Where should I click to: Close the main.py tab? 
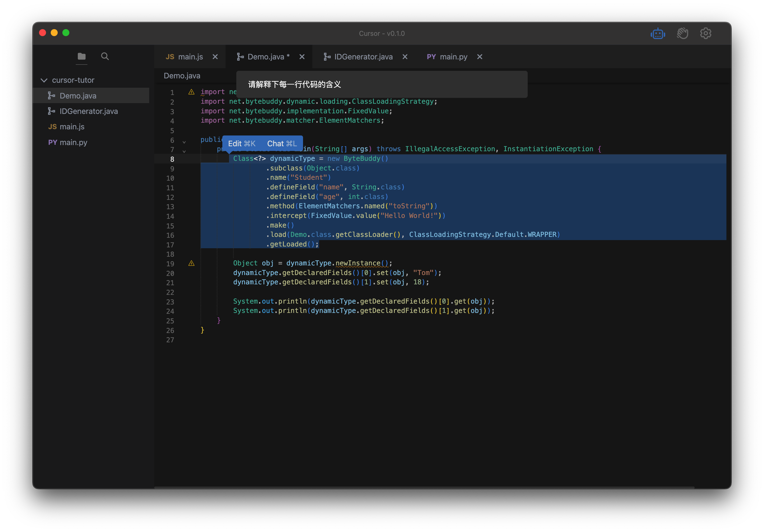click(x=480, y=57)
